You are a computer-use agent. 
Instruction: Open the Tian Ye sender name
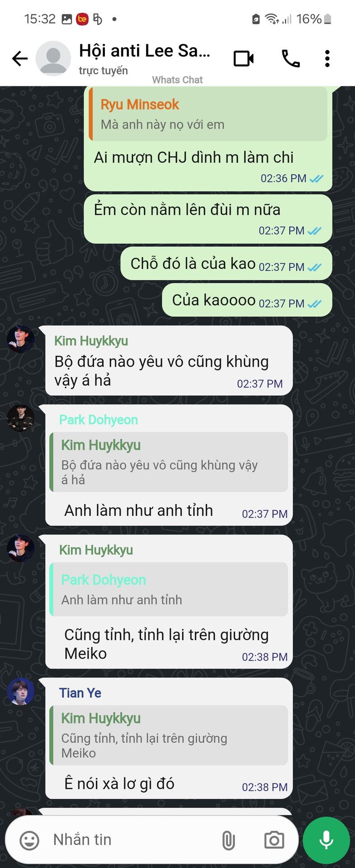coord(80,693)
